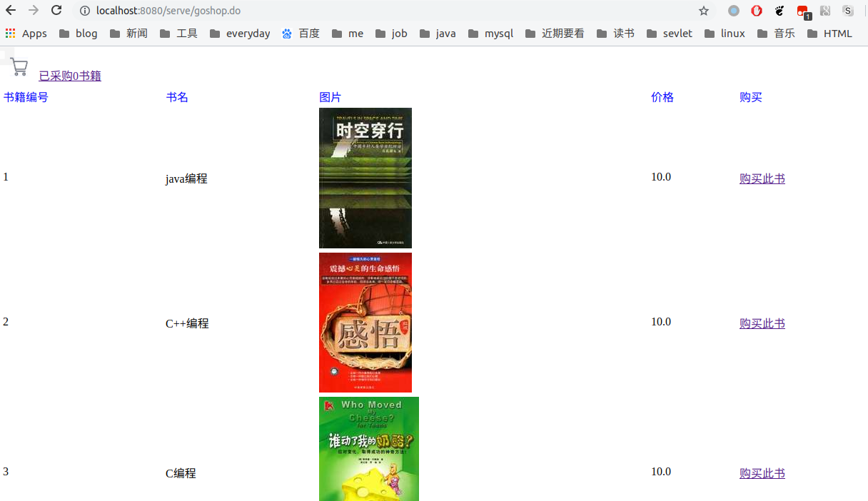Open the 音乐 bookmark folder
The width and height of the screenshot is (868, 501).
click(776, 34)
